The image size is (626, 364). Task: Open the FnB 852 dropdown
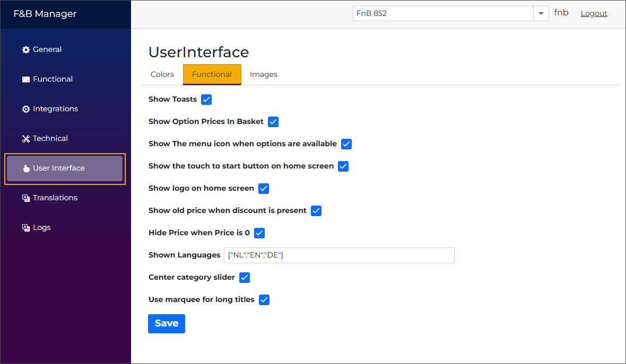click(x=541, y=13)
